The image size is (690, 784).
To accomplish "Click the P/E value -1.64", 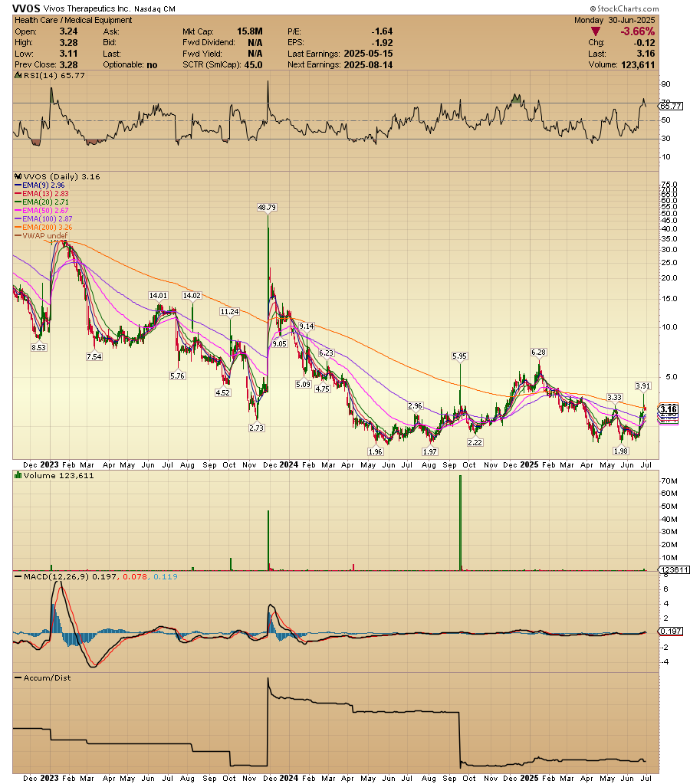I will point(382,31).
